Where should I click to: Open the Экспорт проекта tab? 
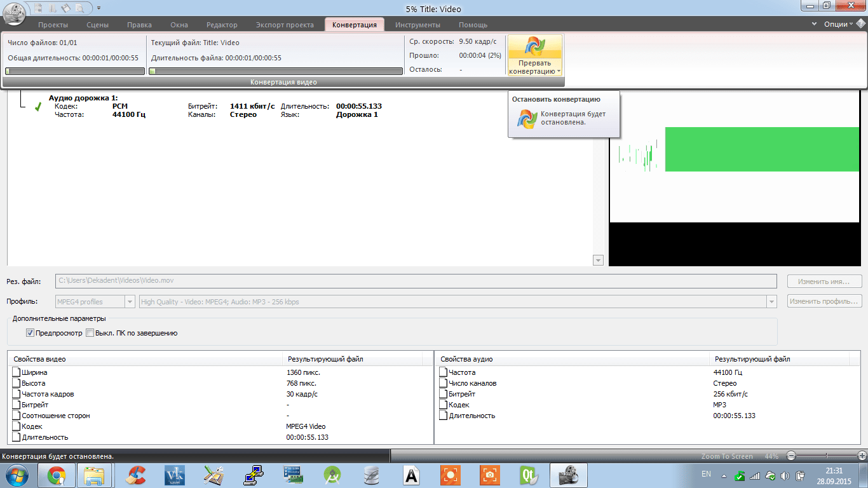point(285,25)
